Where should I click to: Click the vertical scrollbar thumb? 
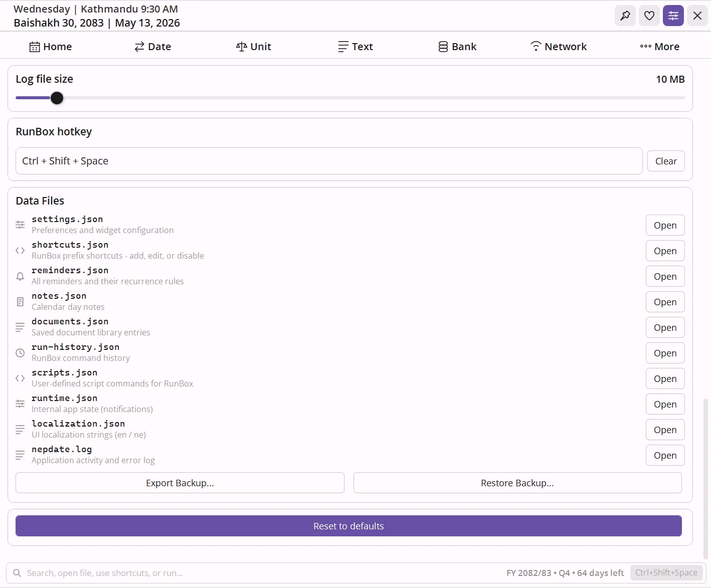pos(706,479)
